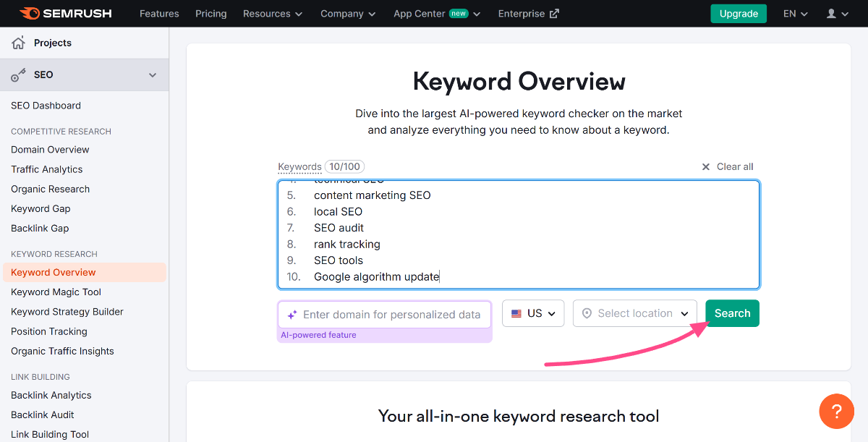
Task: Click the X icon beside Clear all
Action: pyautogui.click(x=706, y=166)
